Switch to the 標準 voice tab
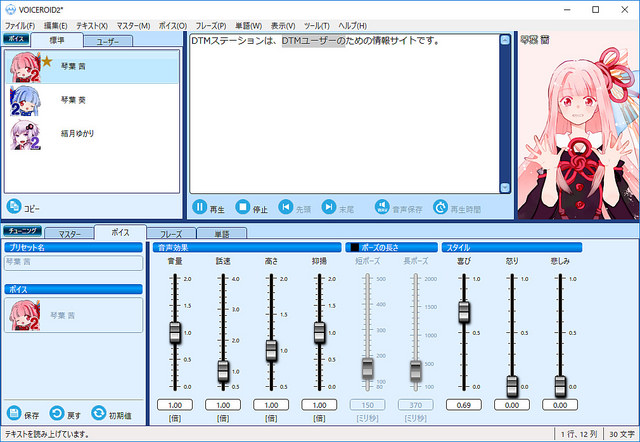The image size is (640, 442). [x=57, y=40]
